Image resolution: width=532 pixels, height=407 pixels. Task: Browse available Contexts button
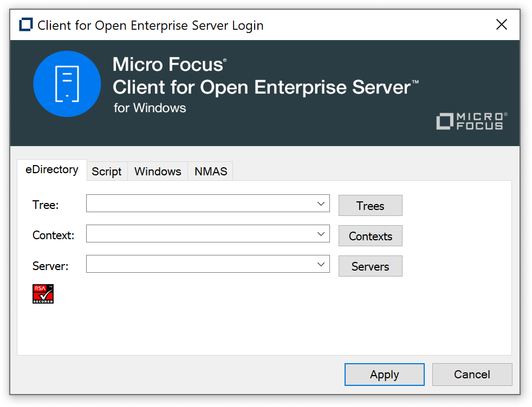371,236
